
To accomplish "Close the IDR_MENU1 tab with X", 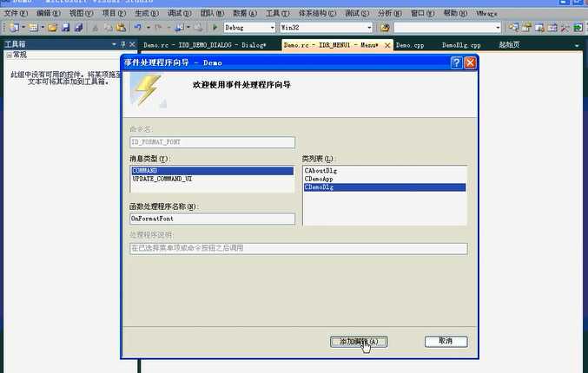I will click(x=387, y=45).
